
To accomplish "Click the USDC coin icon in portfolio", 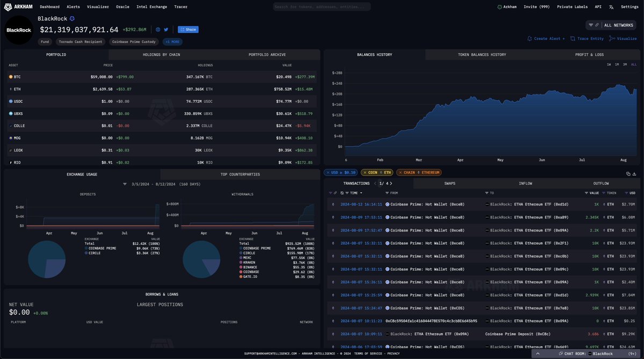I will tap(11, 101).
